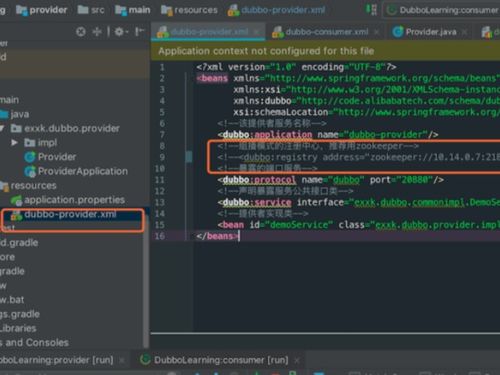Close the dubbo-provider.xml editor tab
The width and height of the screenshot is (500, 375).
(x=256, y=32)
